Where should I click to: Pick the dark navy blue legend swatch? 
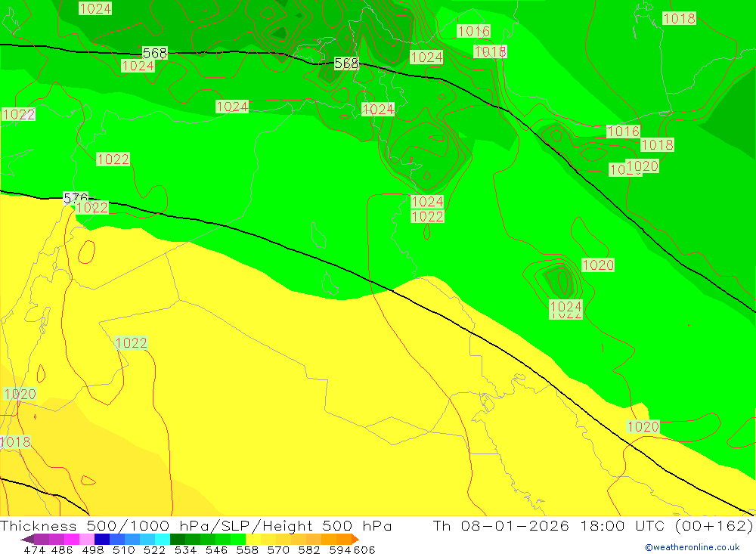coord(102,539)
